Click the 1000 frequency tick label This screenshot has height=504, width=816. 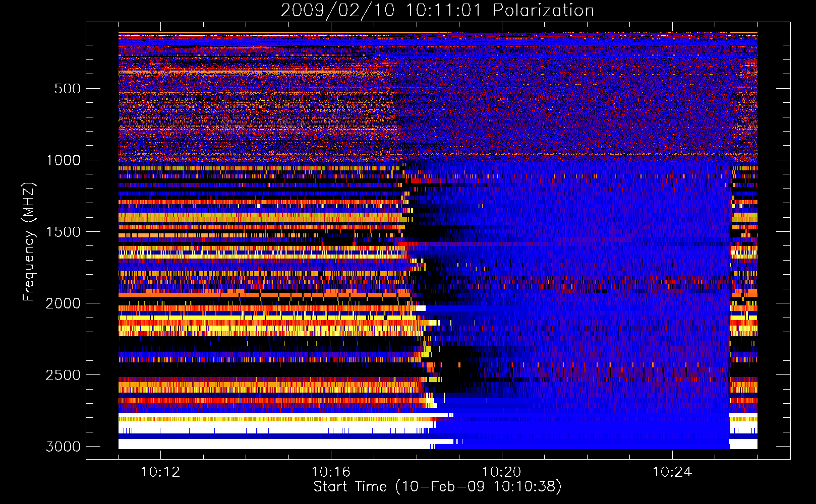tap(64, 160)
